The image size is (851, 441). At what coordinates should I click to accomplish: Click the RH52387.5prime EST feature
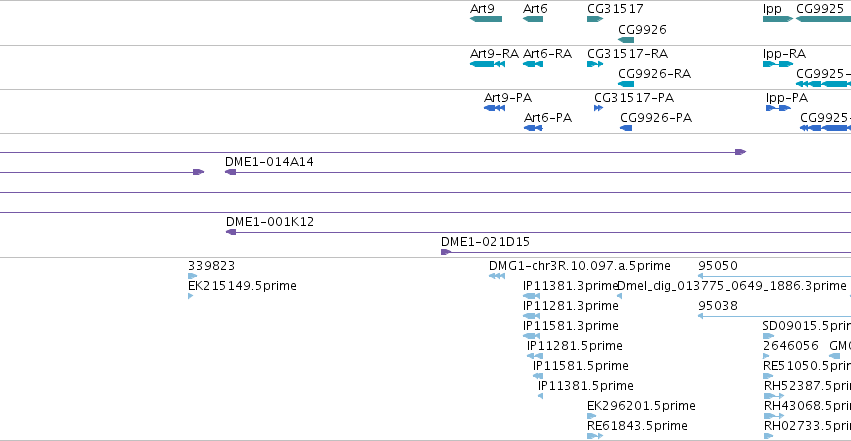point(774,396)
